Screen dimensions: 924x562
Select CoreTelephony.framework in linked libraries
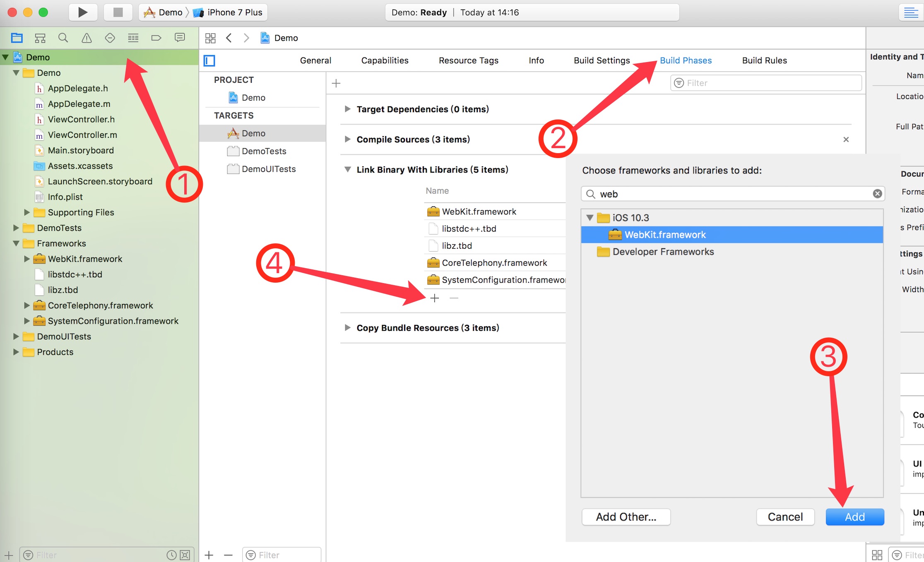tap(495, 263)
